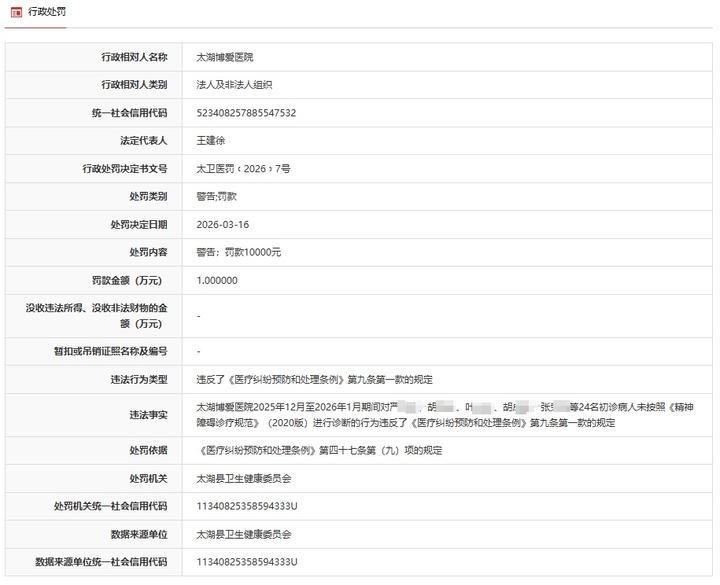The height and width of the screenshot is (585, 720).
Task: Select the 违法行为类型 value text
Action: click(314, 379)
